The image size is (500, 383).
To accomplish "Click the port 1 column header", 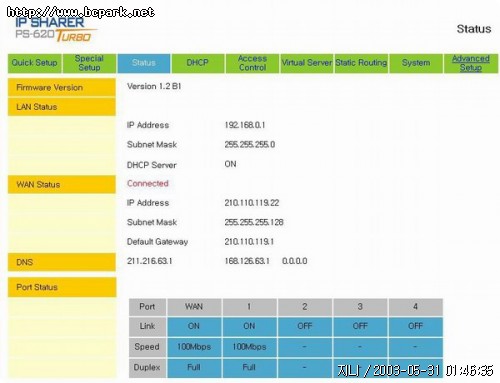I will click(x=249, y=307).
